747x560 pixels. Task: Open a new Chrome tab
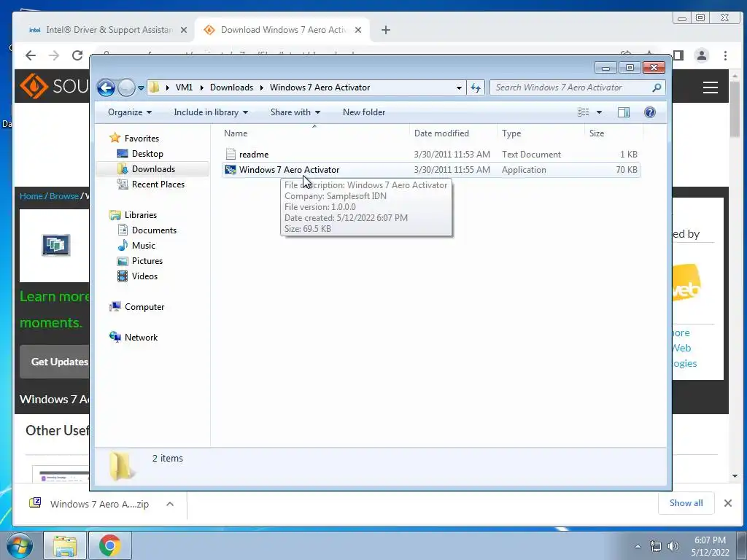(x=386, y=30)
